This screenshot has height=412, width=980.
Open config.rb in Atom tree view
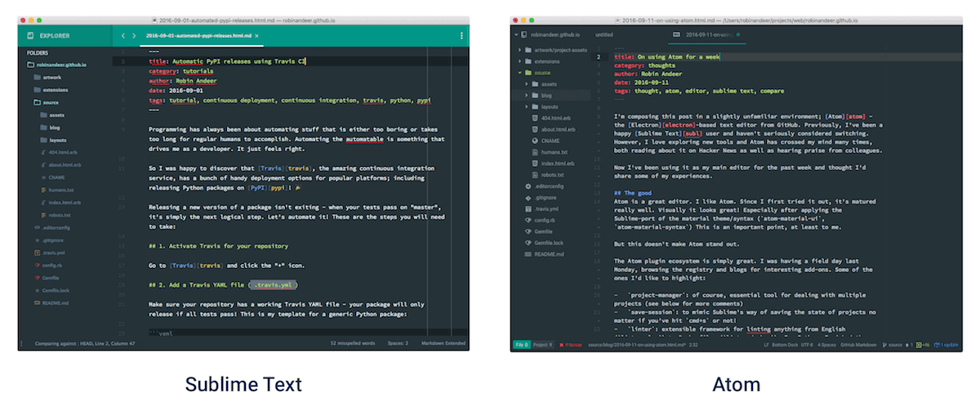pos(540,221)
